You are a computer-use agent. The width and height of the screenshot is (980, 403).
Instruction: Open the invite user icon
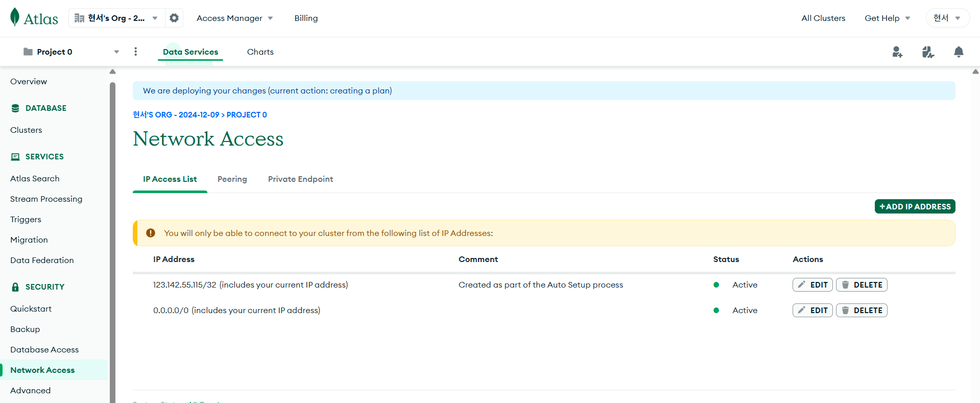[897, 52]
